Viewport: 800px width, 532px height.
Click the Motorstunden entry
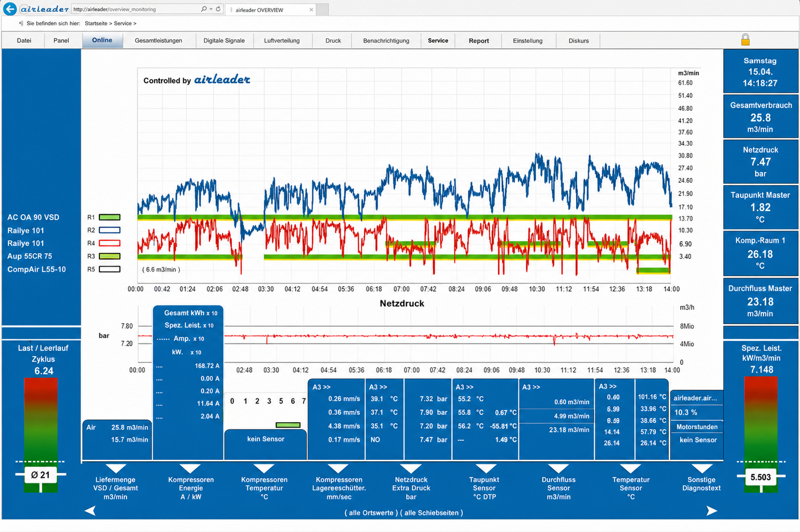point(697,427)
